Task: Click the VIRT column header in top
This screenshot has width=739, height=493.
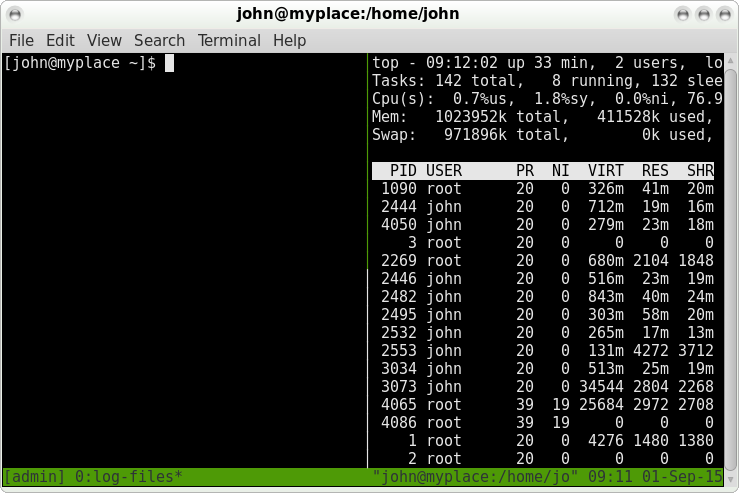Action: (606, 171)
